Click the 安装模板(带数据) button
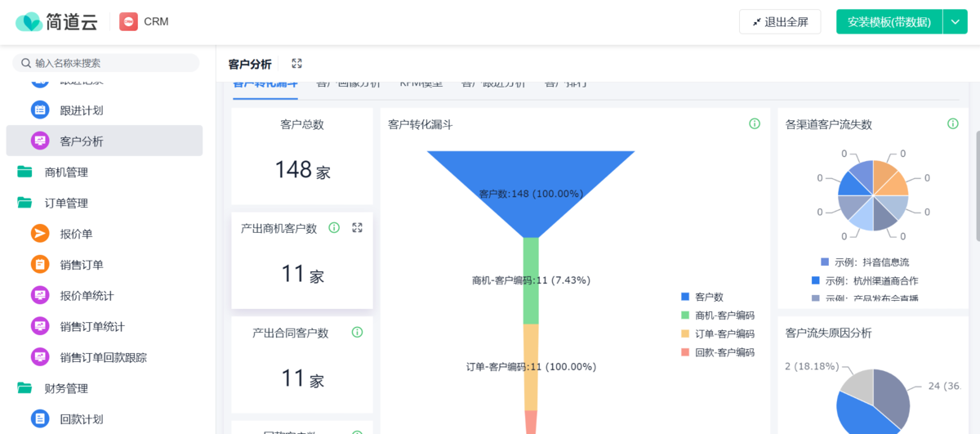This screenshot has width=980, height=434. (x=889, y=22)
